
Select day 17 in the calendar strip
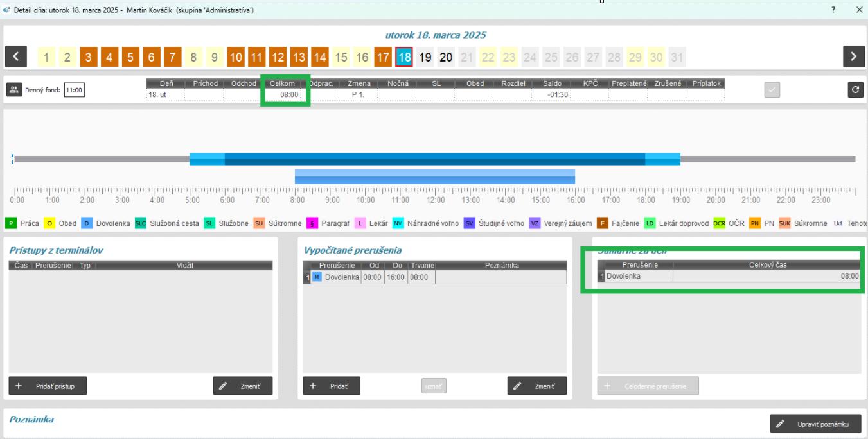pos(383,58)
